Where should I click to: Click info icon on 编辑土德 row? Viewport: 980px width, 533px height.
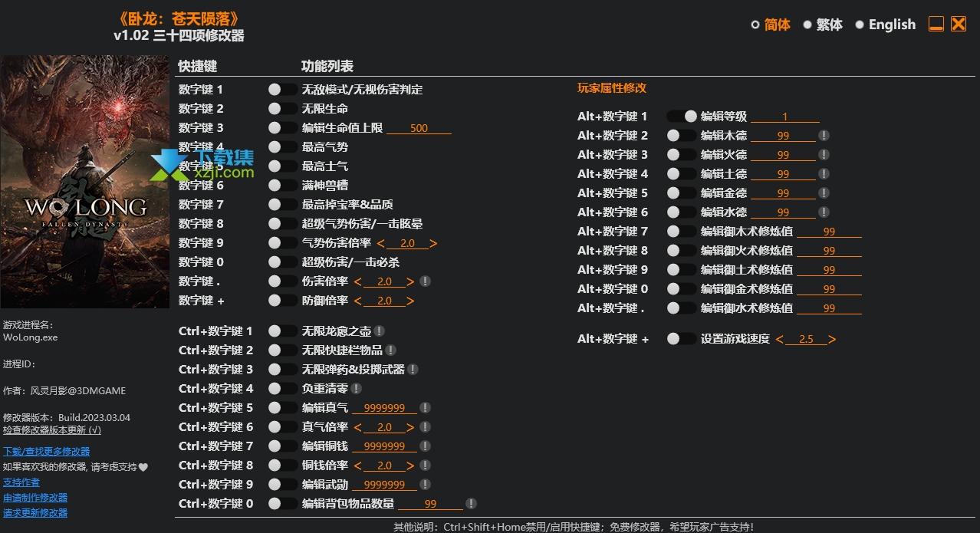click(x=824, y=174)
